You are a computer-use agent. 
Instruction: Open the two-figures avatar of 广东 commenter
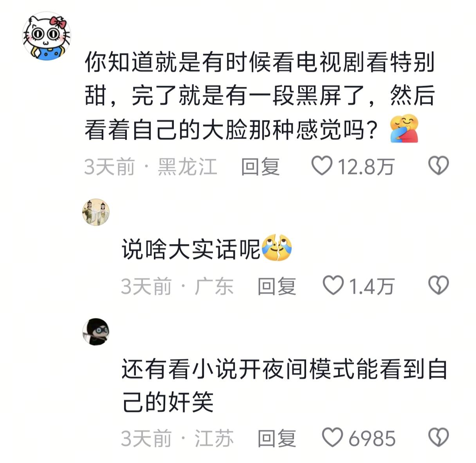point(96,212)
